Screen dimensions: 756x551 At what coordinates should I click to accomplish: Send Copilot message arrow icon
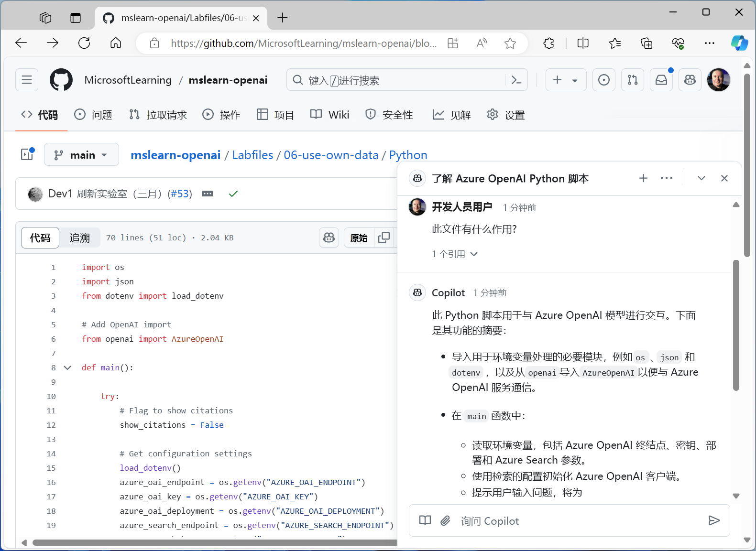click(x=714, y=520)
